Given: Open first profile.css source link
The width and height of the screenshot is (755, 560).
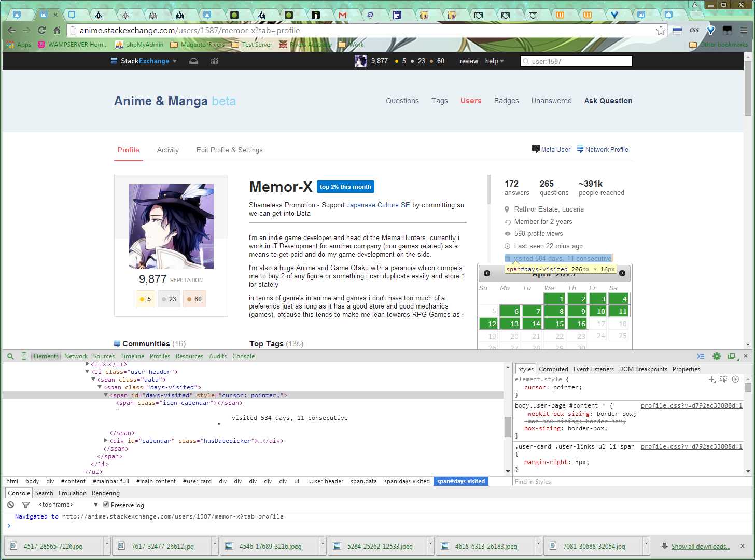Looking at the screenshot, I should pyautogui.click(x=691, y=406).
